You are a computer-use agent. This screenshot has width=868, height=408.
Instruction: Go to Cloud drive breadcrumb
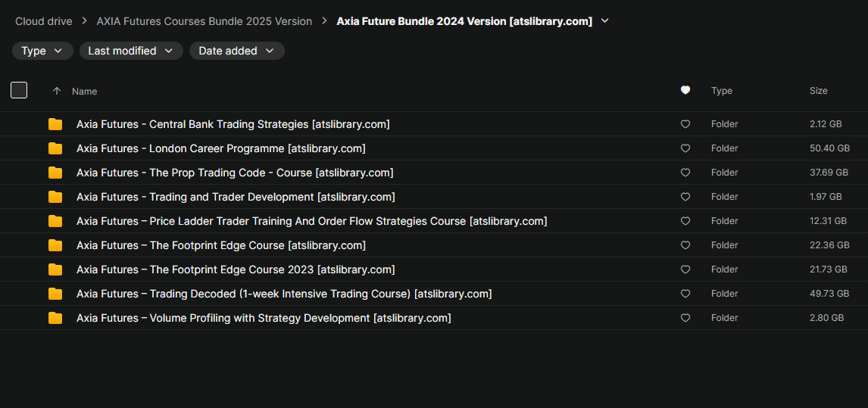pos(44,21)
